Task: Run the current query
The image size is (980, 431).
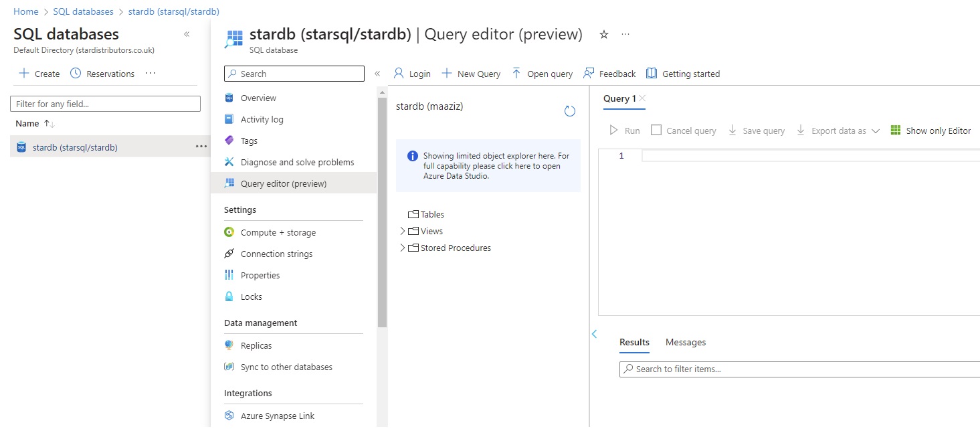Action: click(x=625, y=131)
